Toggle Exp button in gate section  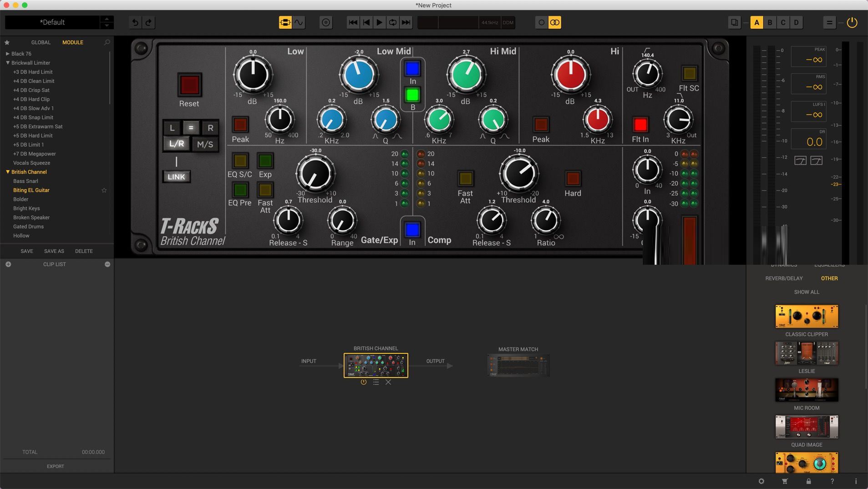click(x=265, y=160)
